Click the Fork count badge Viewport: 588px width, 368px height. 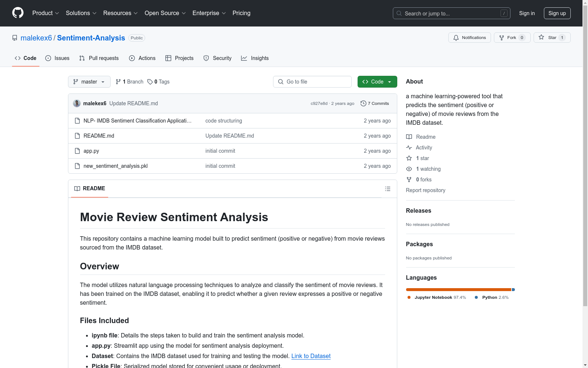(522, 38)
